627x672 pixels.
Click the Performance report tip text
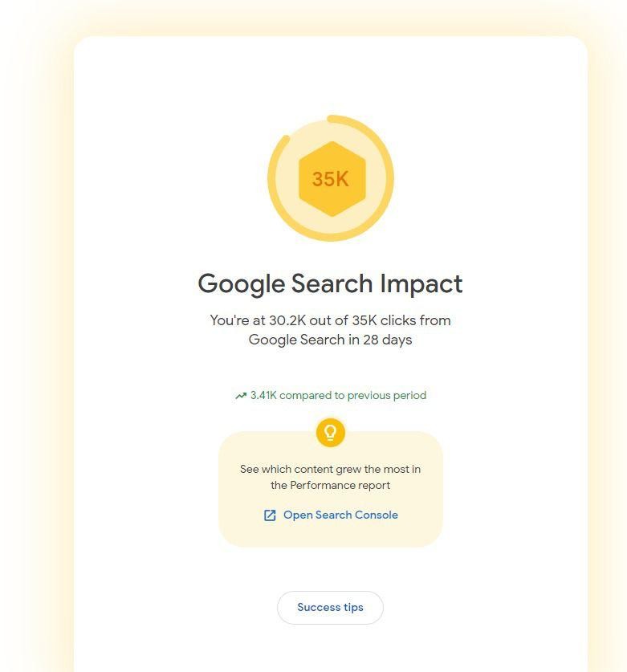pyautogui.click(x=331, y=485)
